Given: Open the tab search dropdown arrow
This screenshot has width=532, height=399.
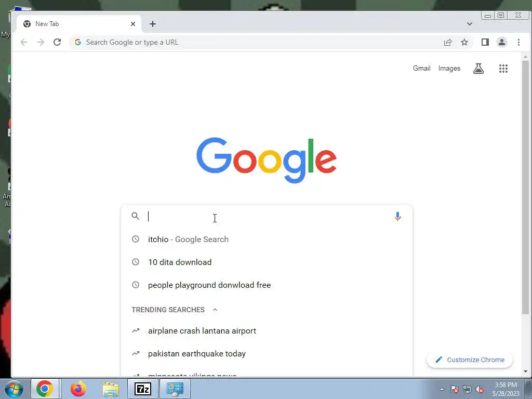Looking at the screenshot, I should (x=469, y=24).
